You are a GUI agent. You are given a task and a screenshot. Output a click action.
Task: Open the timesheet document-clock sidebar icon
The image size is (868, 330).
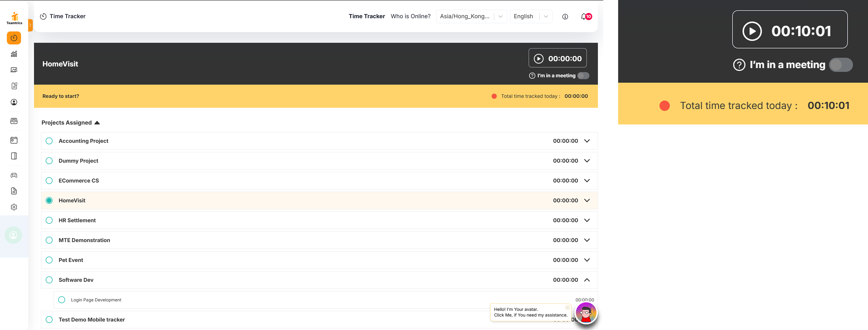pos(14,86)
